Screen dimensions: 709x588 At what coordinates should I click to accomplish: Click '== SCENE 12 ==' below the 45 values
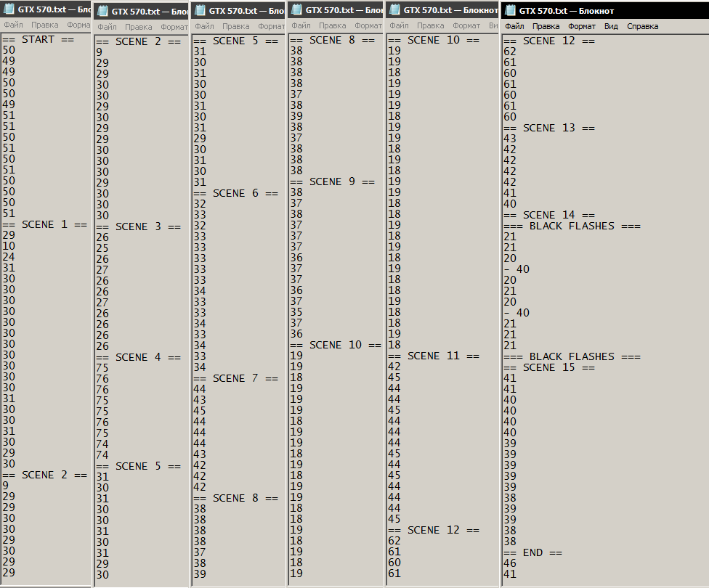coord(434,530)
